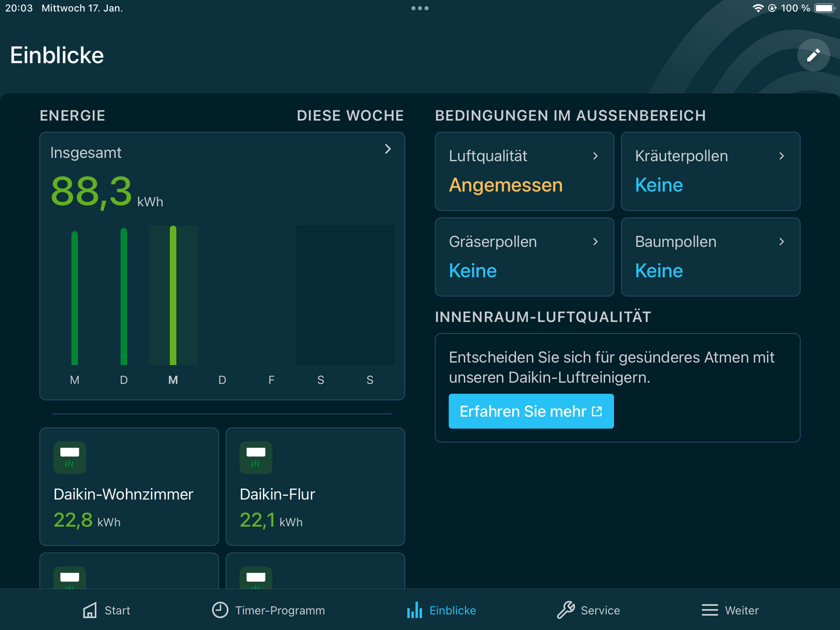840x630 pixels.
Task: Tap the Keine value under Baumpollen
Action: (x=659, y=271)
